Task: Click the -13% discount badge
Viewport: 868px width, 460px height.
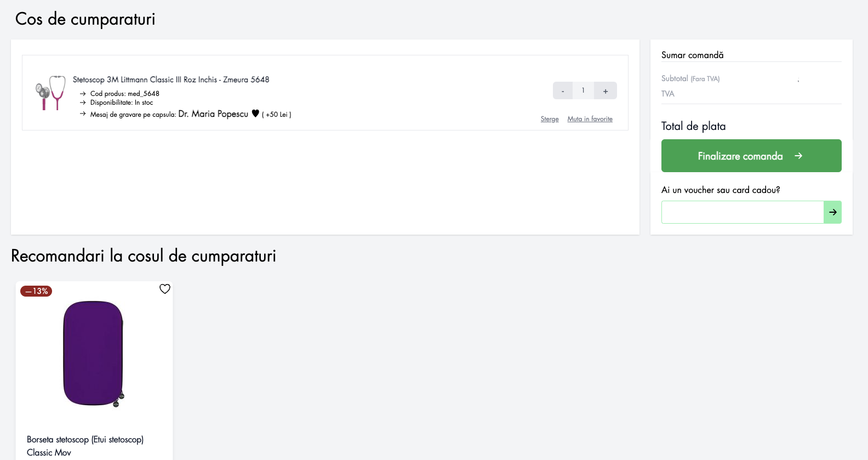Action: point(36,291)
